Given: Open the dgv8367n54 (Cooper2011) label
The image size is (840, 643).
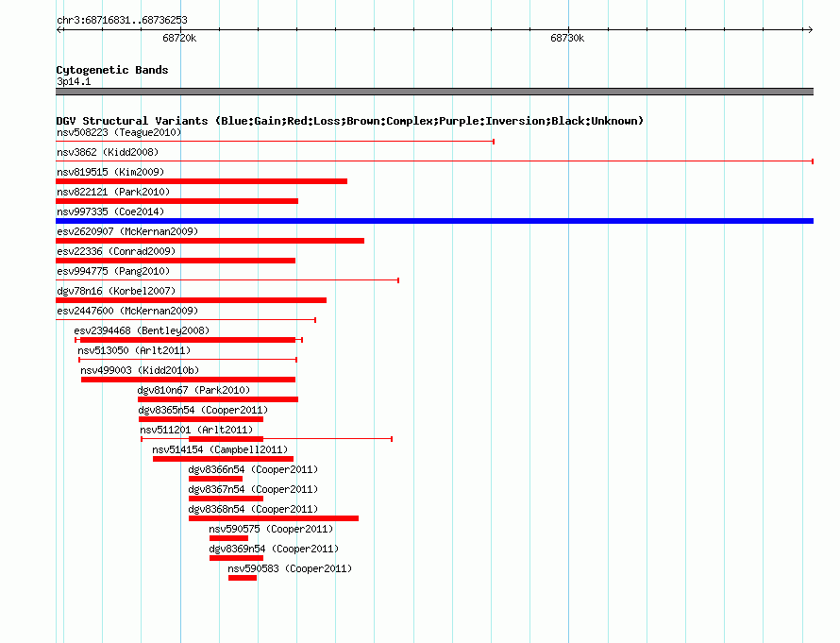Looking at the screenshot, I should [x=253, y=489].
